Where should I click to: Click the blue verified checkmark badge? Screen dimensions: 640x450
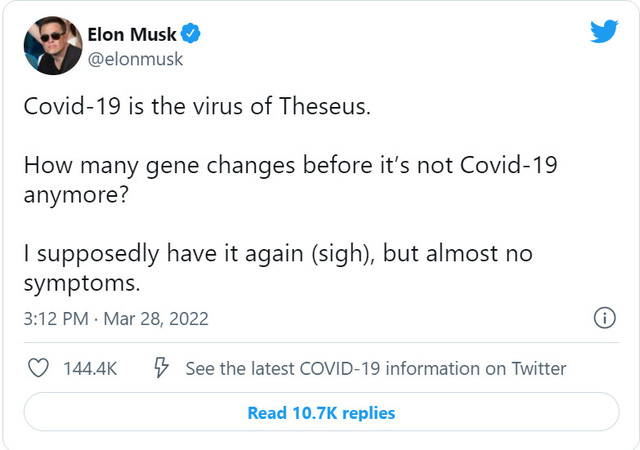pyautogui.click(x=190, y=33)
